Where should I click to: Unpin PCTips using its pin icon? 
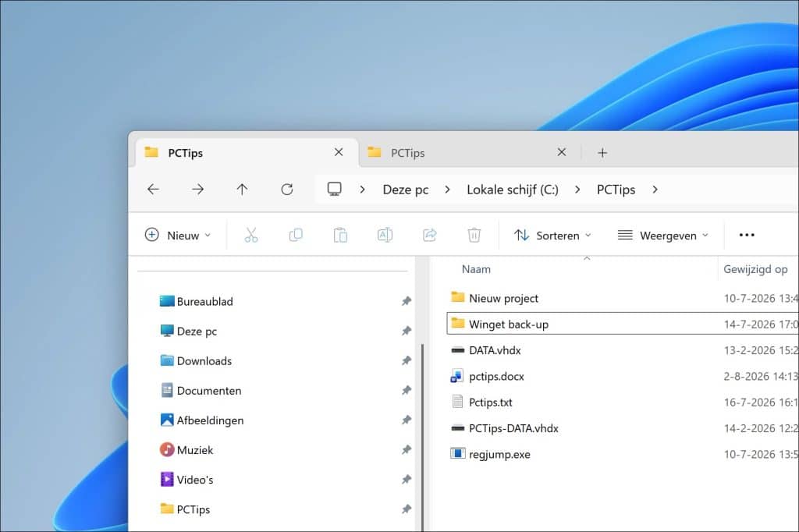tap(406, 509)
